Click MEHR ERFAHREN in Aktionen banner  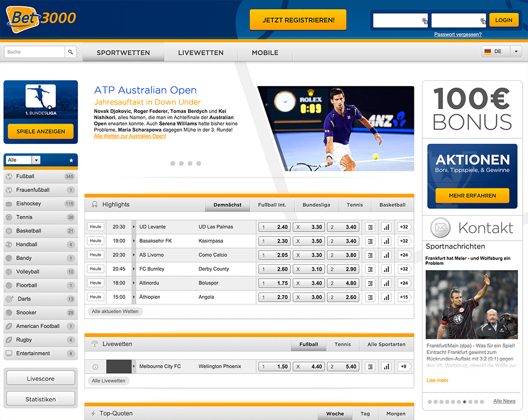pyautogui.click(x=472, y=196)
